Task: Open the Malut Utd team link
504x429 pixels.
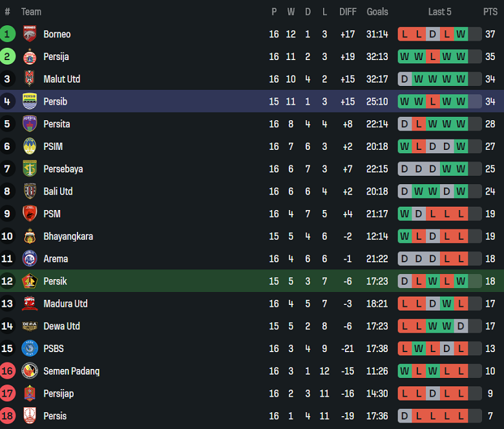Action: pos(62,79)
